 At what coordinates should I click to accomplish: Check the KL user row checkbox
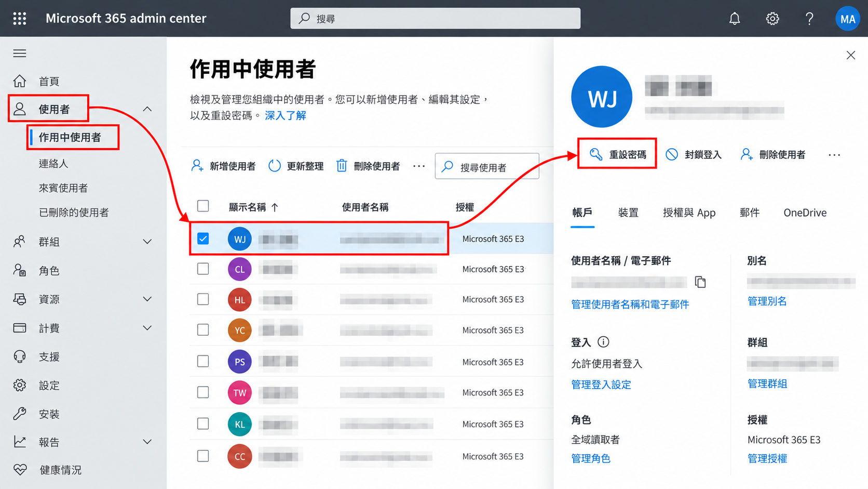tap(203, 424)
